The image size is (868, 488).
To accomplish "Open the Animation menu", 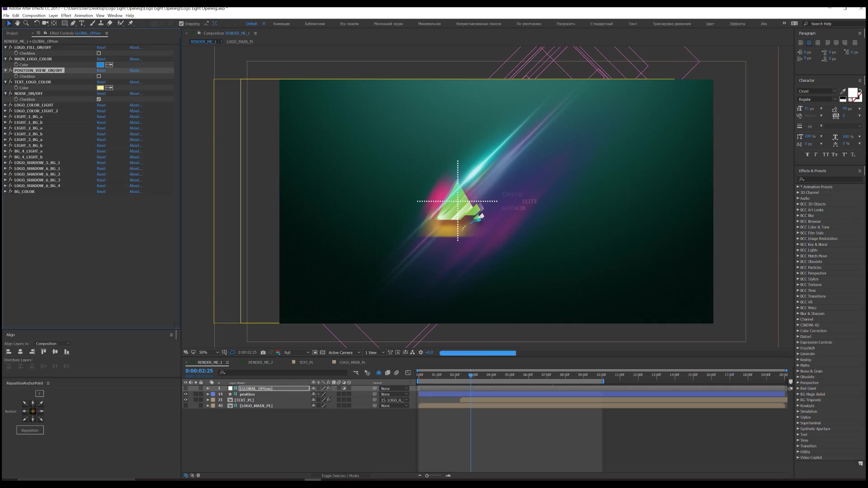I will click(83, 15).
